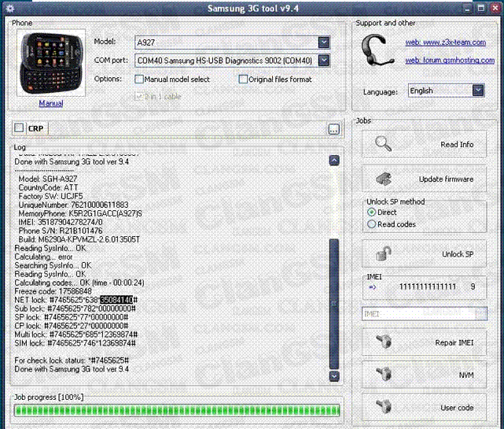Click the IMEI check digit 9
Image resolution: width=504 pixels, height=429 pixels.
[473, 287]
